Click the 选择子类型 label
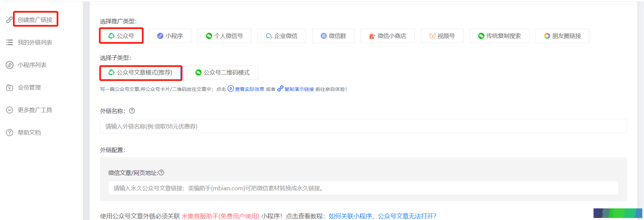This screenshot has width=644, height=220. tap(116, 58)
